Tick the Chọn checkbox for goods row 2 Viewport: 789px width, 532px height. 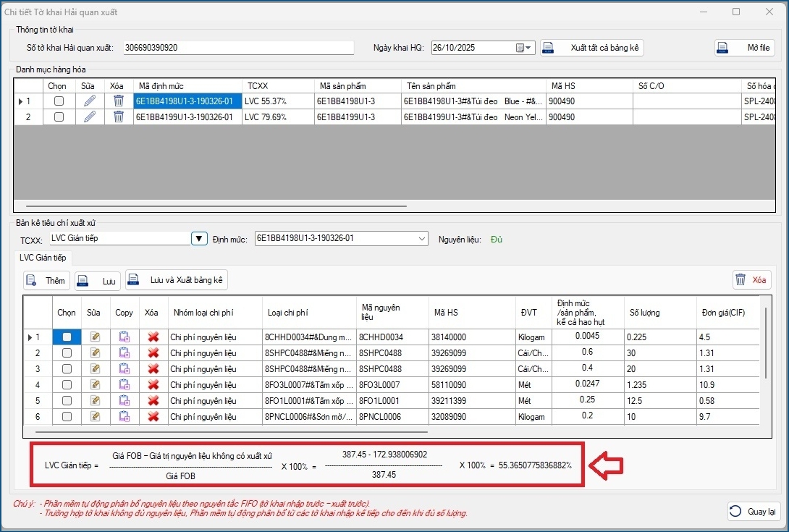[x=59, y=117]
